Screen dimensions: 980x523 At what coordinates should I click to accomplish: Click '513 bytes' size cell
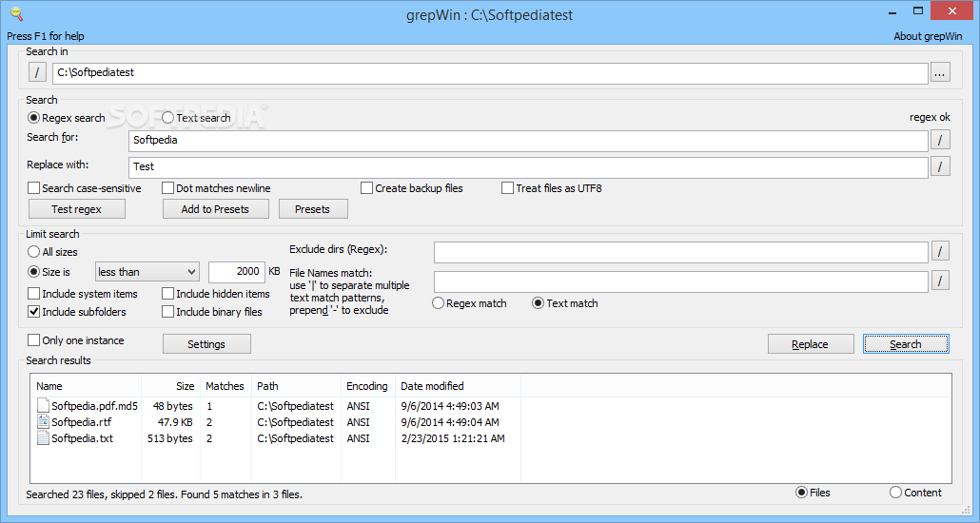[x=170, y=438]
